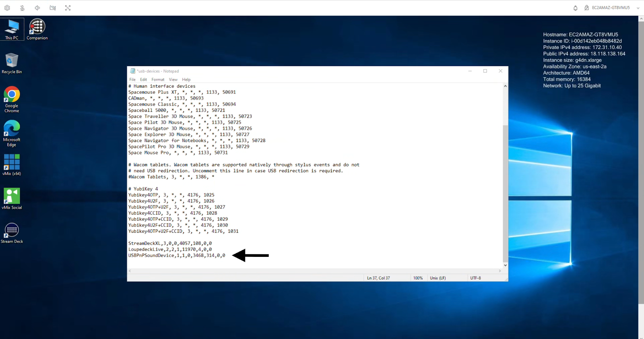This screenshot has height=339, width=644.
Task: Click the '# YubiKey 4' comment line
Action: tap(143, 189)
